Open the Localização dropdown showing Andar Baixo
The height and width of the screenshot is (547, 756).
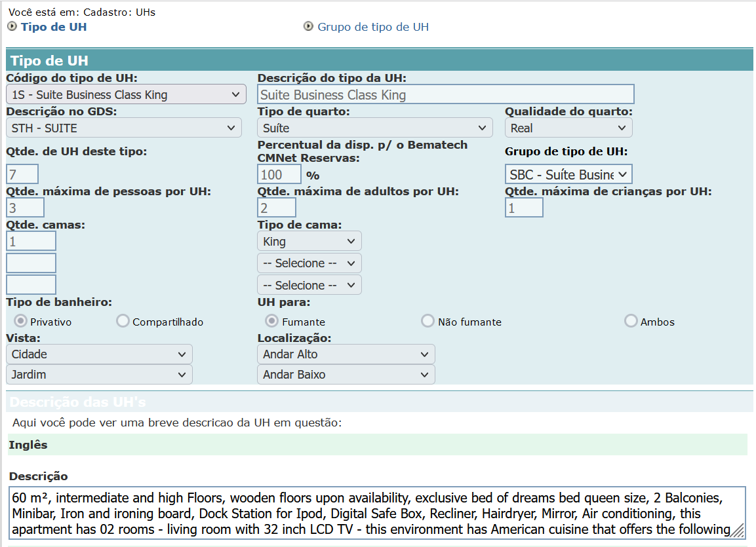click(x=346, y=374)
